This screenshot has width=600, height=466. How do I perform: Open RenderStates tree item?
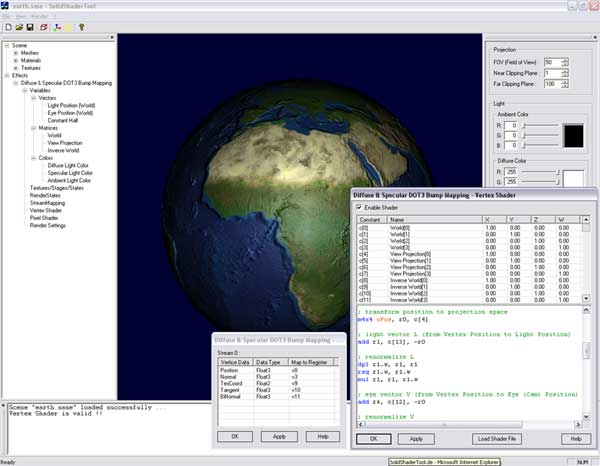(x=45, y=195)
